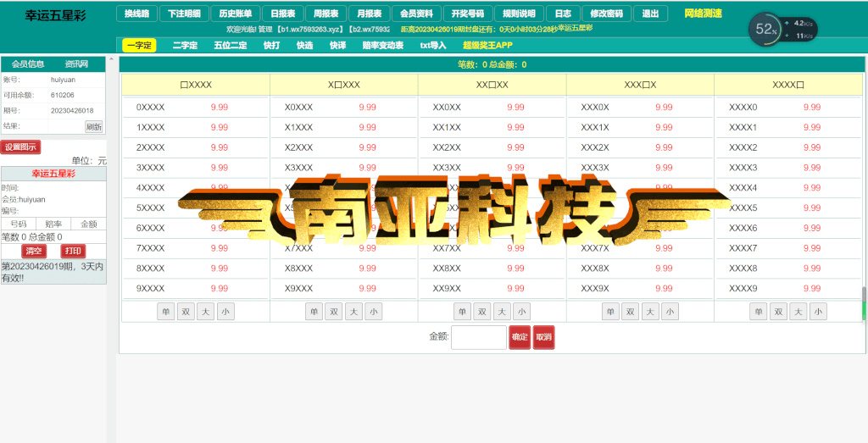Open the 换线路 menu button
This screenshot has width=868, height=443.
(x=136, y=14)
